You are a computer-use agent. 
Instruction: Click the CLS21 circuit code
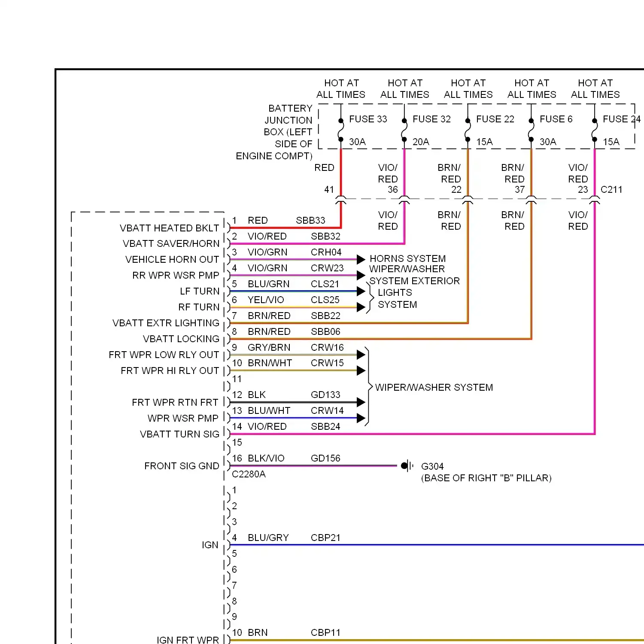(x=325, y=284)
